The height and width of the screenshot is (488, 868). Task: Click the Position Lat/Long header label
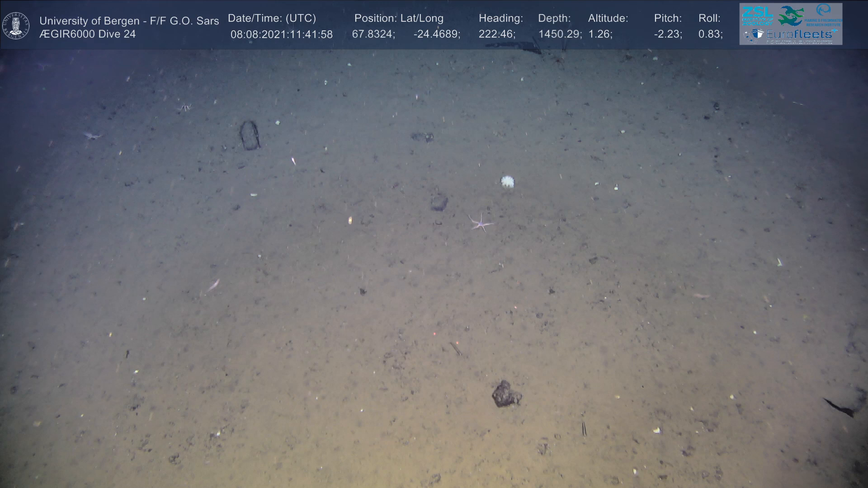pyautogui.click(x=399, y=19)
